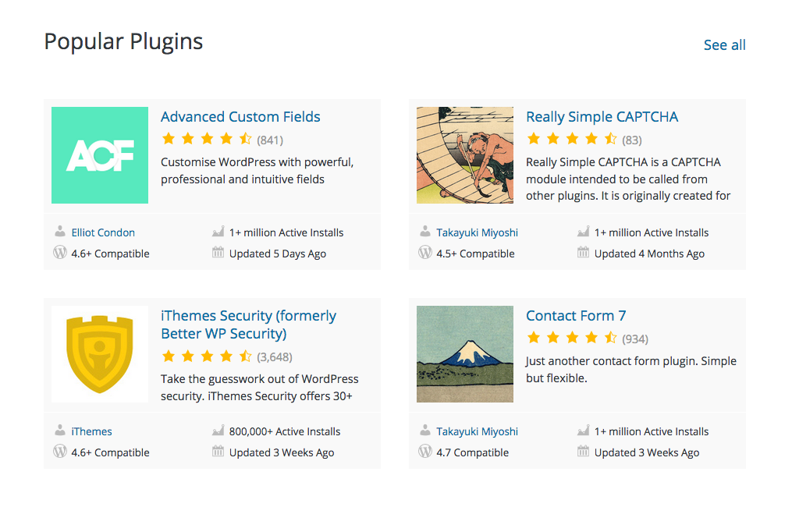Screen dimensions: 792x532
Task: Click the iThemes Security description text
Action: [260, 388]
